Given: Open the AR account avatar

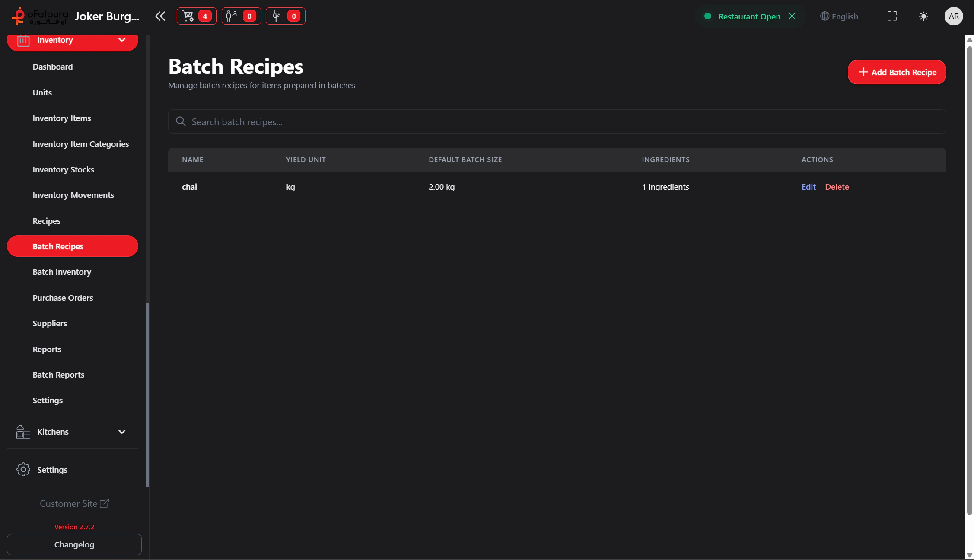Looking at the screenshot, I should [954, 16].
